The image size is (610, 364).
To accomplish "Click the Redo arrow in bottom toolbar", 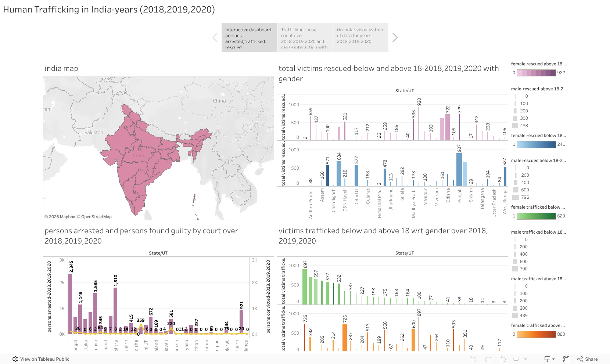I will [x=488, y=359].
